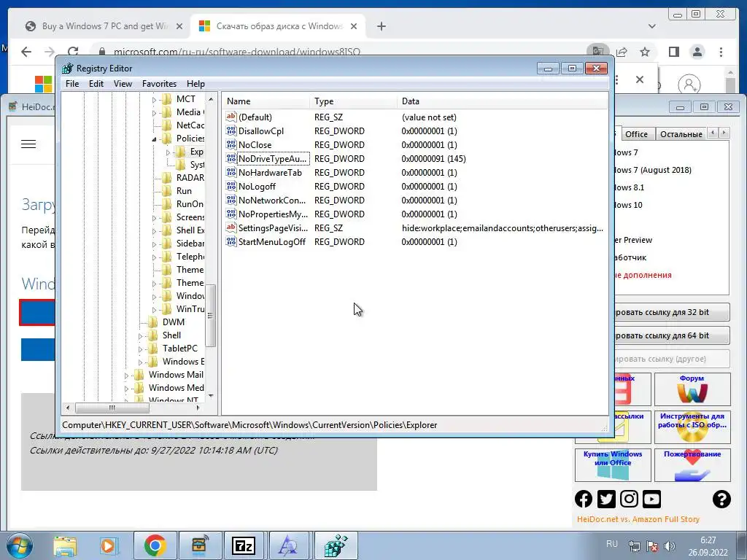Expand the Exp... (Explorer) subkey

tap(168, 152)
